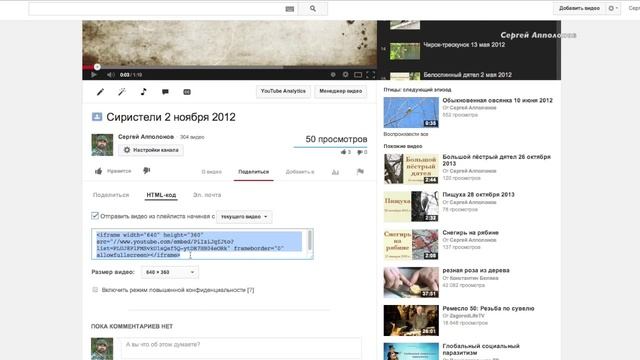Open Ремесло 50: Резьба по сувелю title
The image size is (640, 360).
[x=488, y=309]
